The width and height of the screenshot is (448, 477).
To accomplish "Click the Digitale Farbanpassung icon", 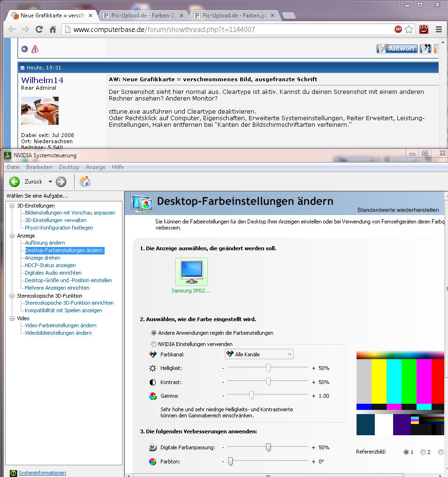I will [x=152, y=448].
